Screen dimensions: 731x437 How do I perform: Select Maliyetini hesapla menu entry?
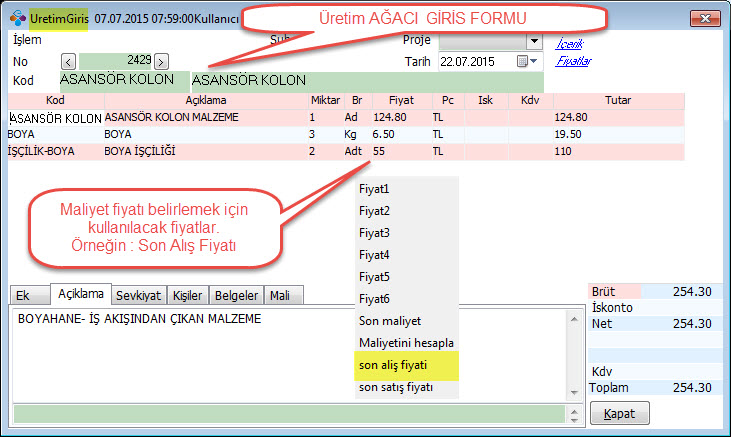407,343
